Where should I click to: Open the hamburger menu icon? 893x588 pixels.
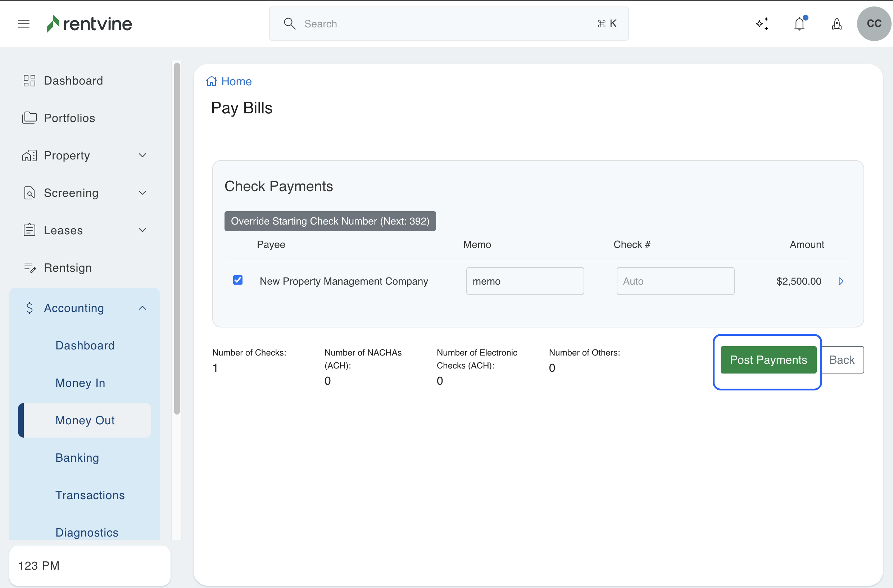[24, 24]
